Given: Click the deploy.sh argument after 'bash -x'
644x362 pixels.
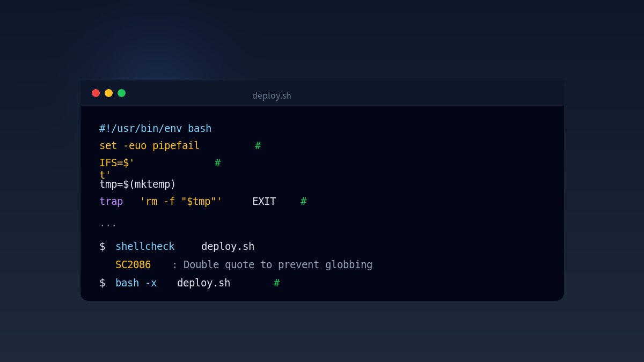Looking at the screenshot, I should pos(203,283).
